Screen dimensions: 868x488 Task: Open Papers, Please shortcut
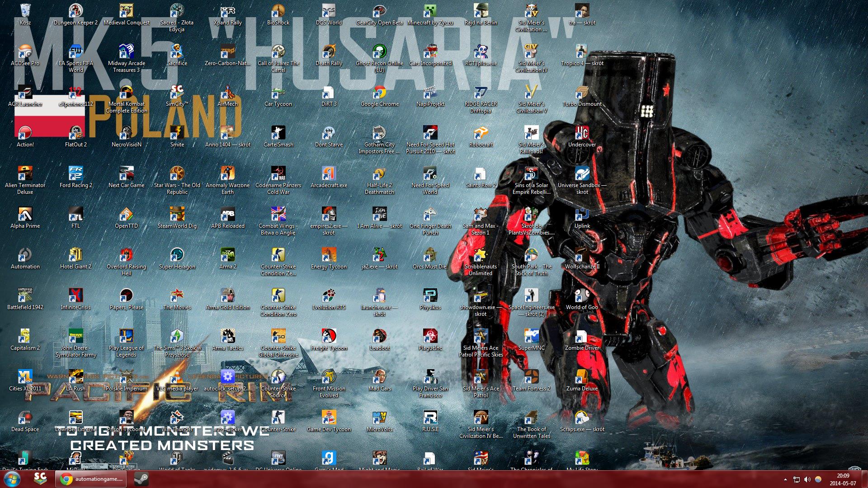pos(127,299)
